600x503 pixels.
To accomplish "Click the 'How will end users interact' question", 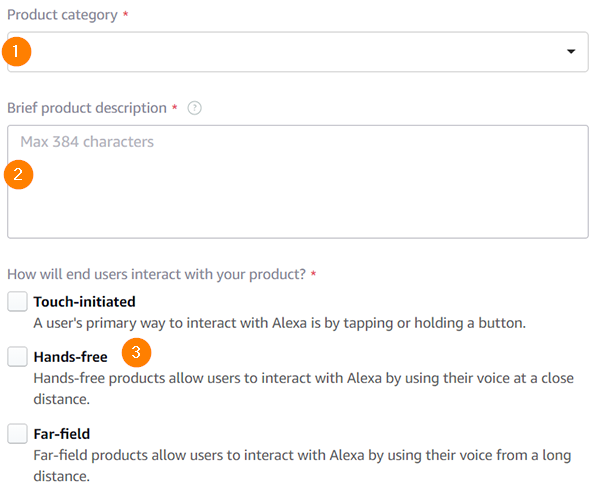I will pyautogui.click(x=157, y=275).
